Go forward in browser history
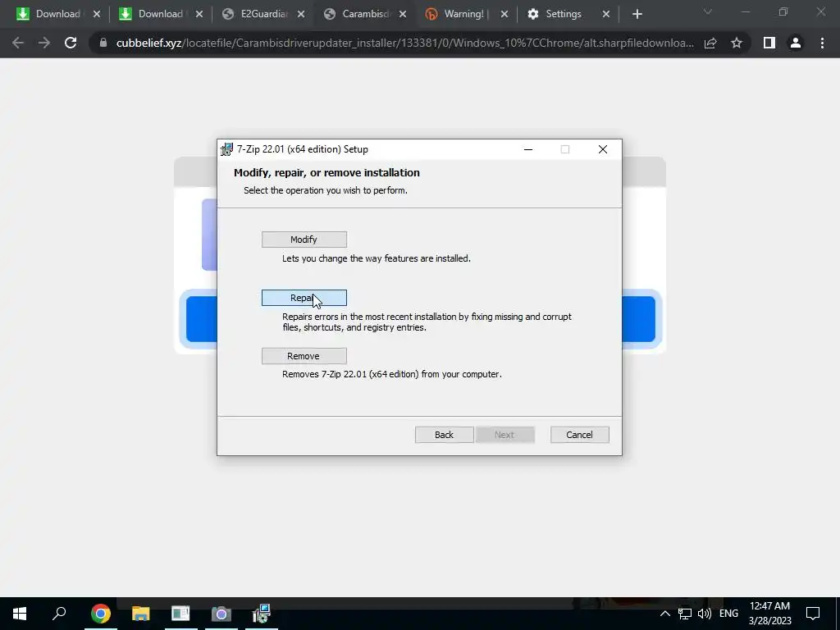The height and width of the screenshot is (630, 840). click(44, 43)
